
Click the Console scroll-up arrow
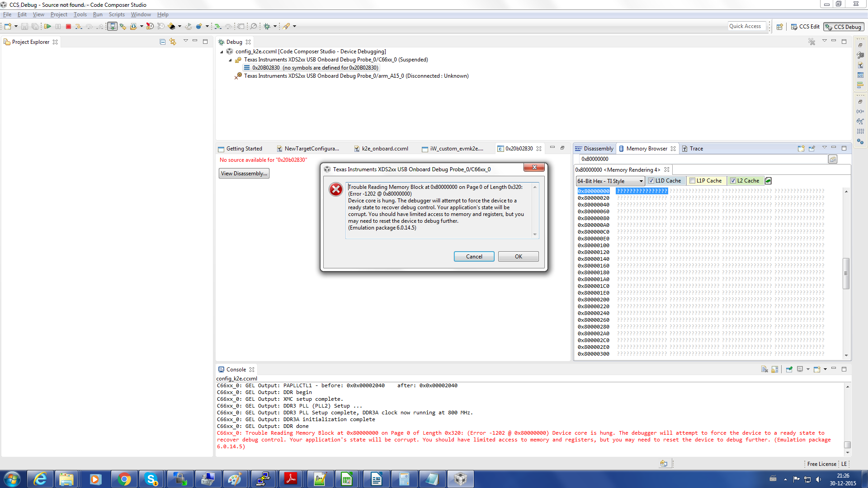pos(848,387)
